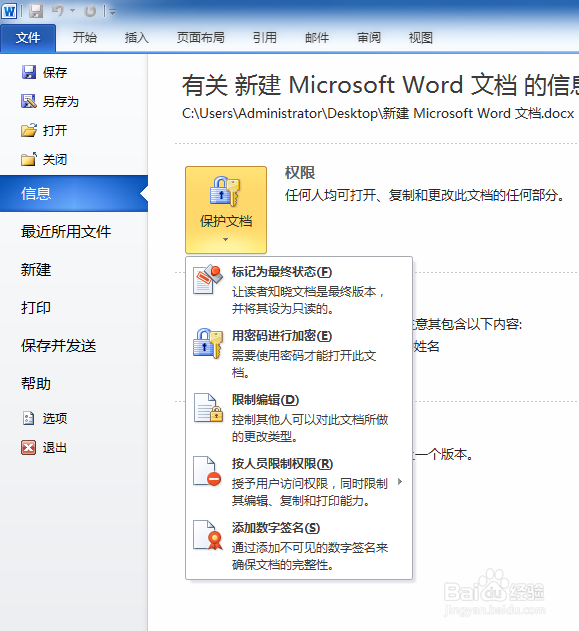
Task: Click the 限制编辑 document lock icon
Action: (208, 408)
